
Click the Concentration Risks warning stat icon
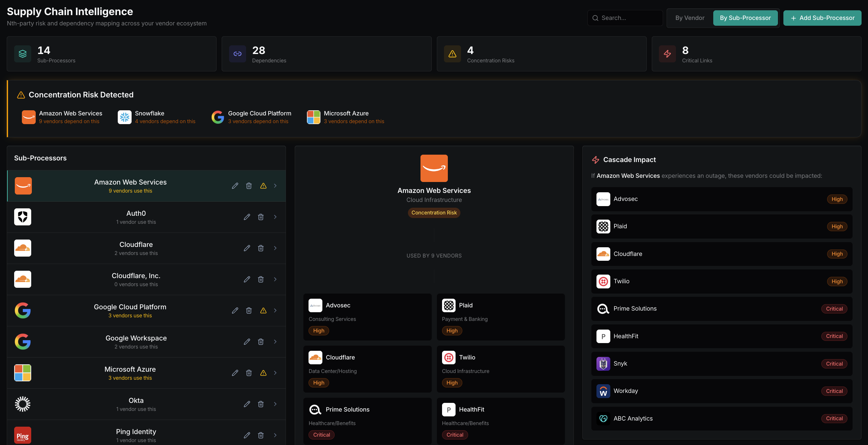(452, 54)
